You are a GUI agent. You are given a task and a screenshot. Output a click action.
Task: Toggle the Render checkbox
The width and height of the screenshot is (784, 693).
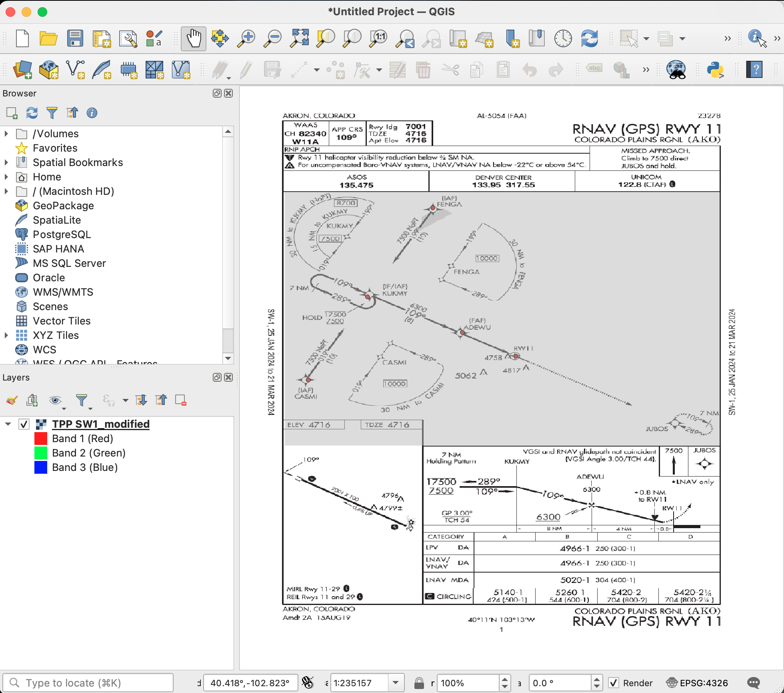(x=614, y=683)
